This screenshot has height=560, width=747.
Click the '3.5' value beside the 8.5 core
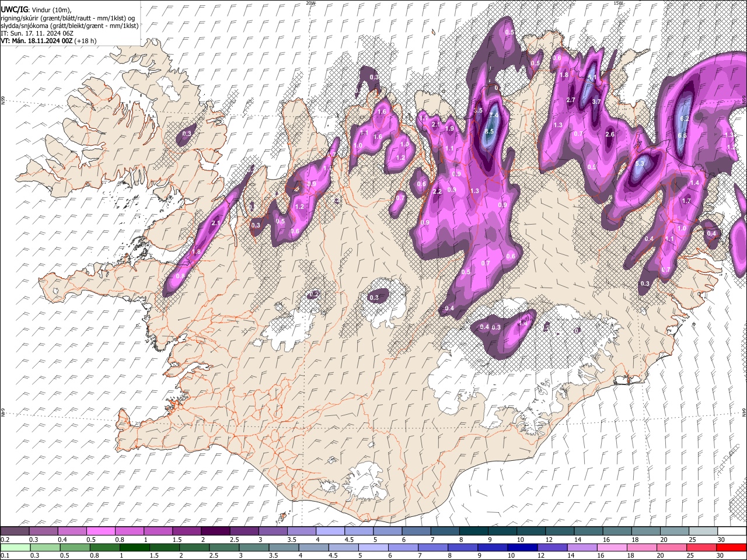(478, 110)
